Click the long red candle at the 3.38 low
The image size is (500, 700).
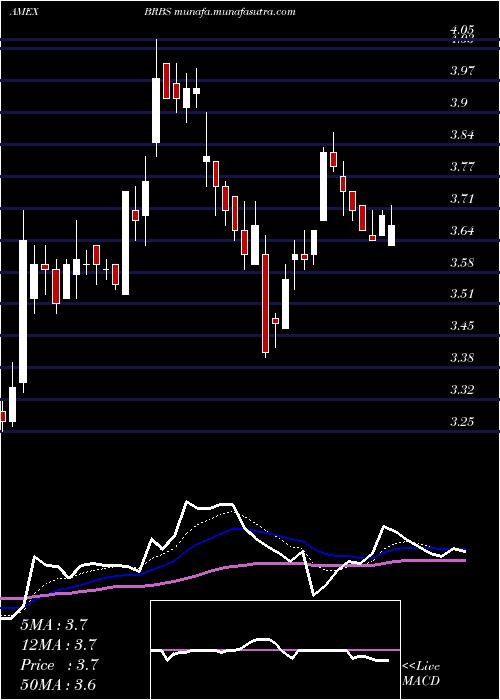(x=266, y=303)
